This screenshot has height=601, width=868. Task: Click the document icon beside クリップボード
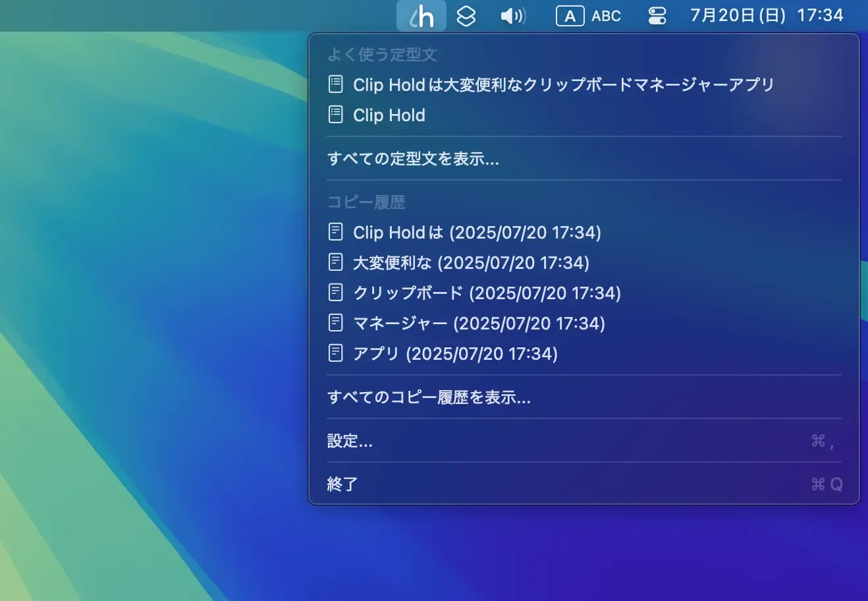[336, 292]
